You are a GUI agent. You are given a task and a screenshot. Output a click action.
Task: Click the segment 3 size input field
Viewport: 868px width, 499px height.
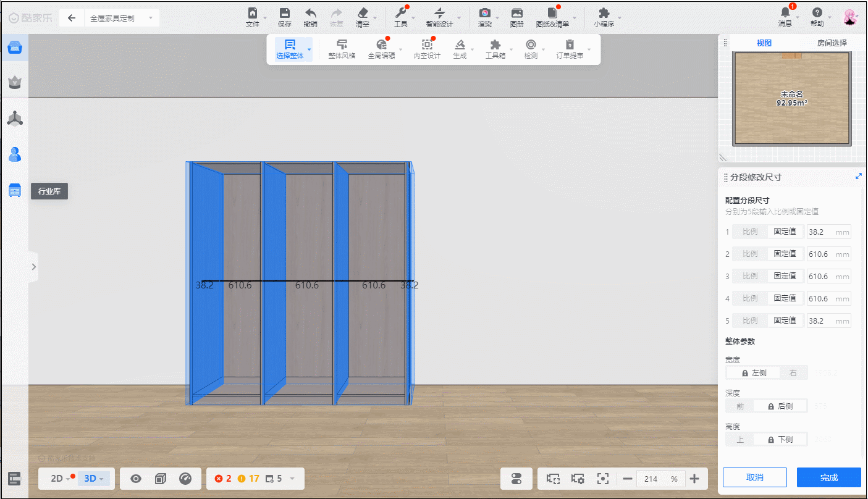pos(821,277)
